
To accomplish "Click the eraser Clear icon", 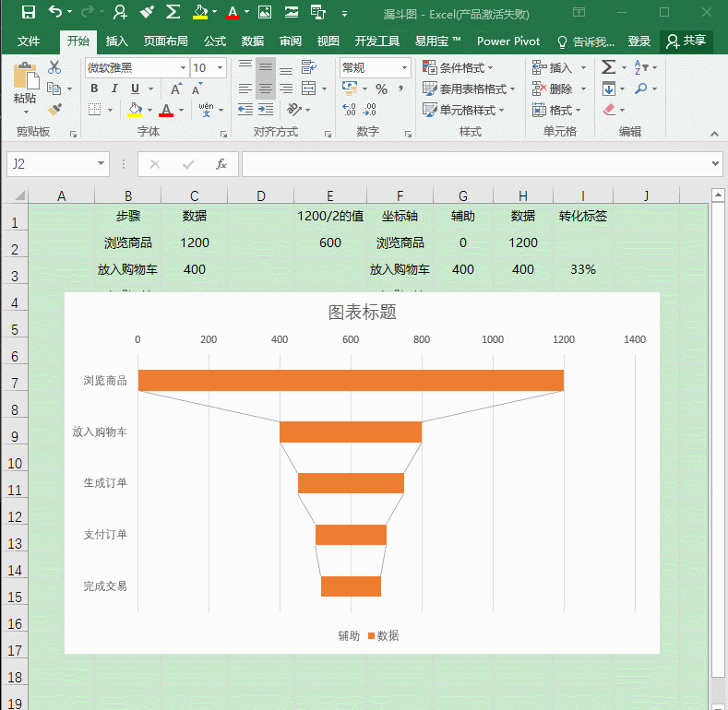I will 609,110.
